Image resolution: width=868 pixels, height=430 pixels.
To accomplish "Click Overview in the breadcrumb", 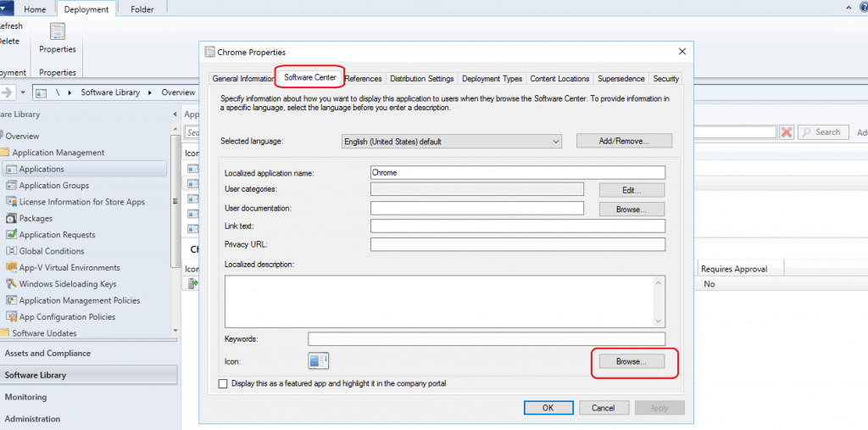I will [x=178, y=92].
